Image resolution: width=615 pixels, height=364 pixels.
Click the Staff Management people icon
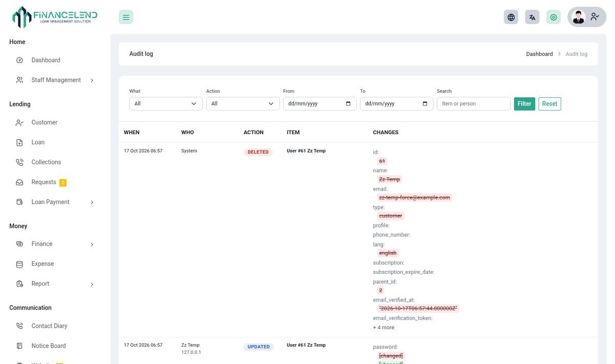tap(19, 80)
